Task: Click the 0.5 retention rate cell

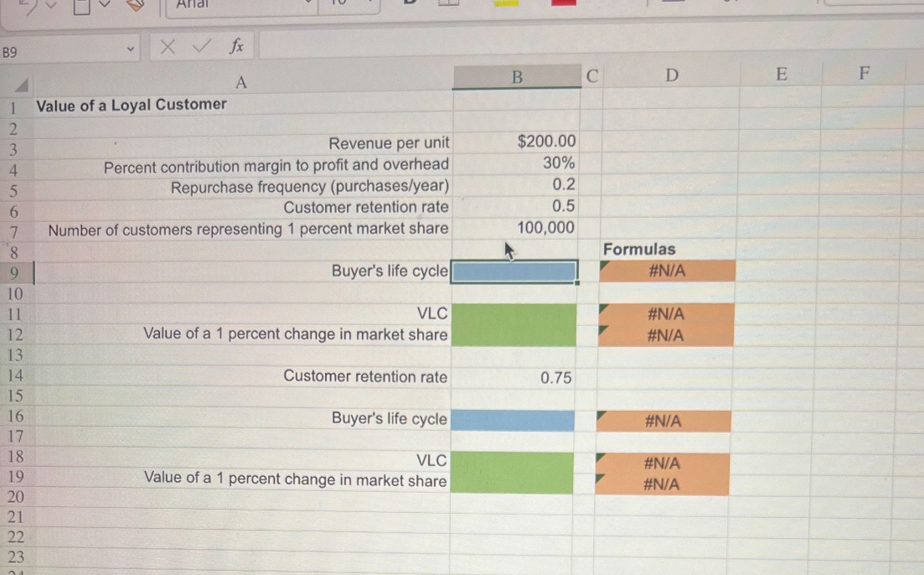Action: coord(517,206)
